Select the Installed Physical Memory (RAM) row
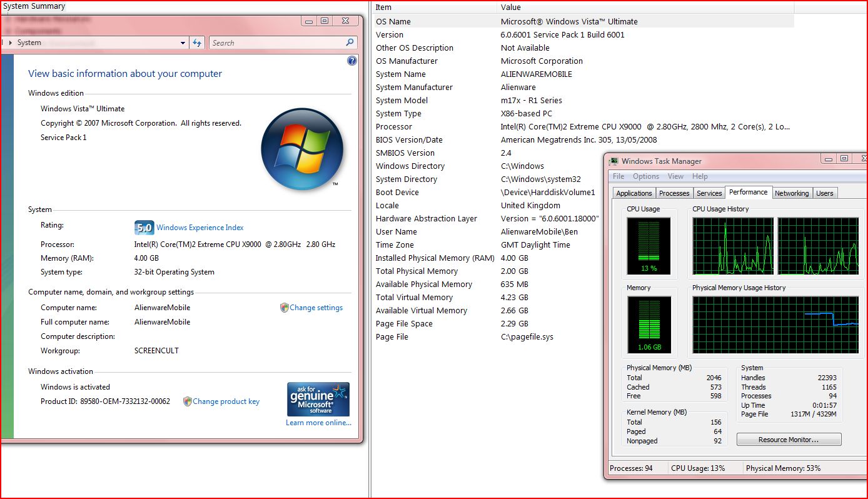868x499 pixels. pyautogui.click(x=488, y=258)
